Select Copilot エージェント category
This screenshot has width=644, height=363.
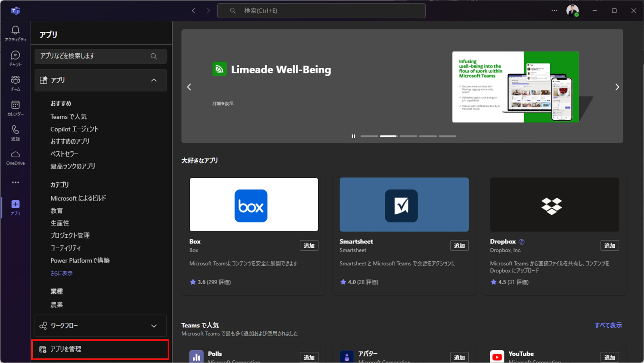74,129
